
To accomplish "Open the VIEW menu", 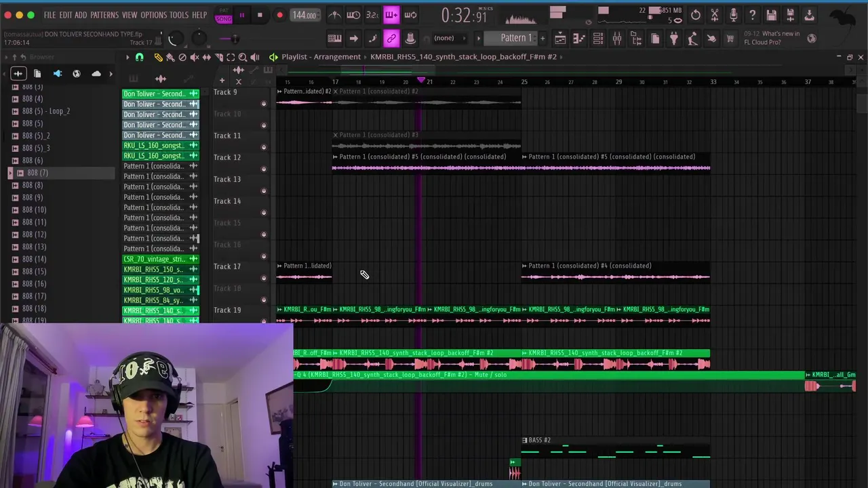I will point(130,15).
